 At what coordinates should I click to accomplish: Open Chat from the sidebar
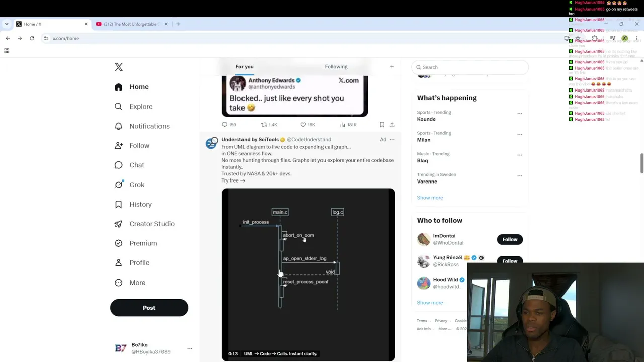click(129, 165)
